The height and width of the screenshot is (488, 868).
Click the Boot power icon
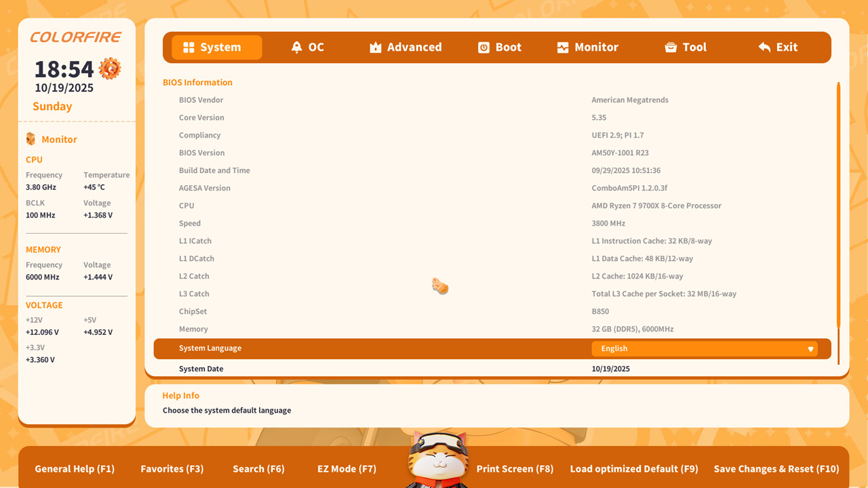(x=484, y=47)
